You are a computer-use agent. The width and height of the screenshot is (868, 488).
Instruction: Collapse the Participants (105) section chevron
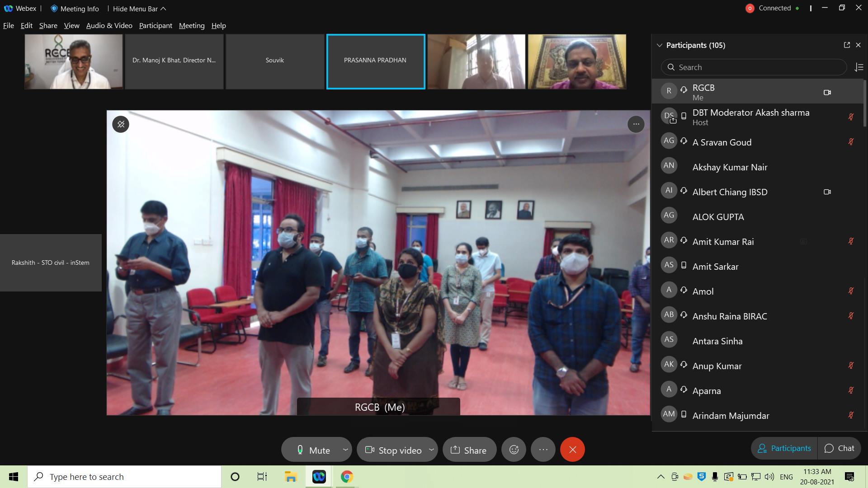(660, 45)
